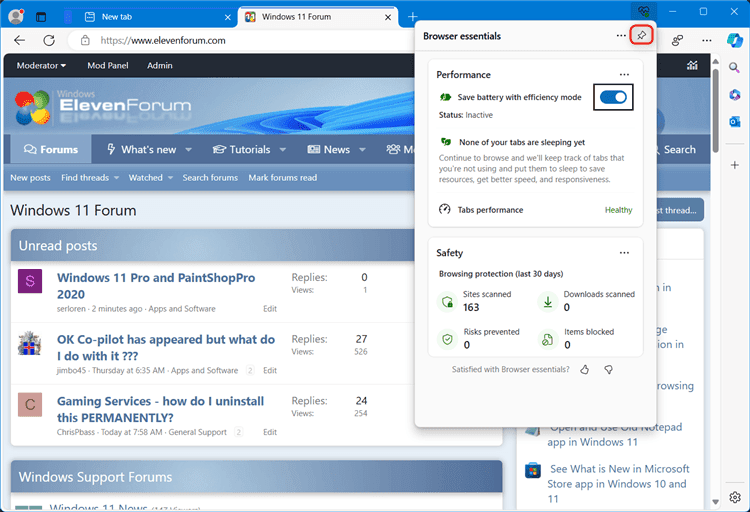Go back to previous page
The image size is (750, 512).
(x=20, y=40)
